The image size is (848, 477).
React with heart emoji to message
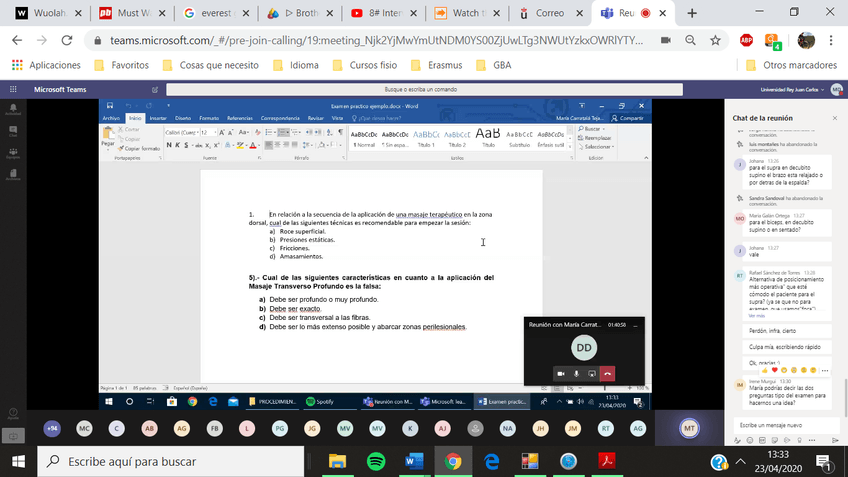click(x=774, y=370)
